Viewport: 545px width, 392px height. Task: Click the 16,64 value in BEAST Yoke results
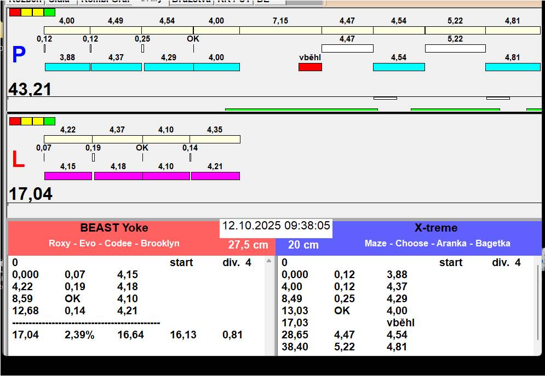coord(131,335)
